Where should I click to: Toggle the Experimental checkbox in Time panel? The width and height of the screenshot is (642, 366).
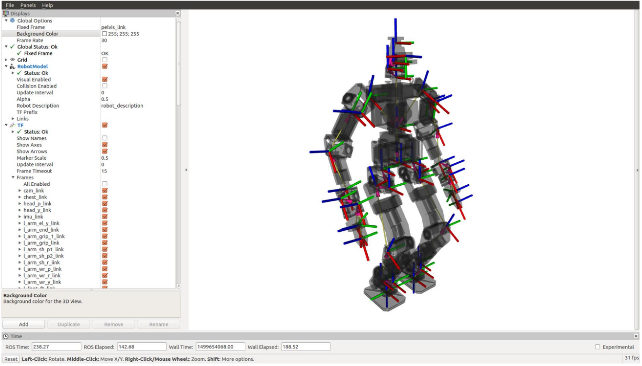[597, 347]
